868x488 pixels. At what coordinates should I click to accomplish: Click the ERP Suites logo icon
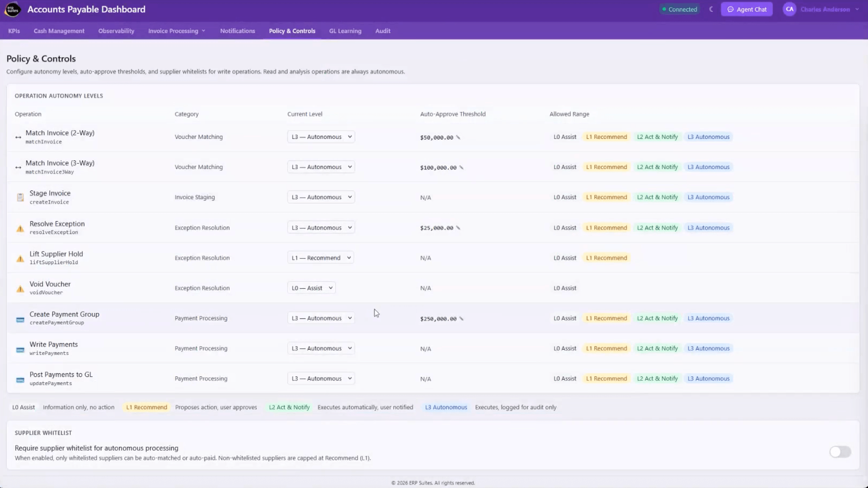pos(13,9)
